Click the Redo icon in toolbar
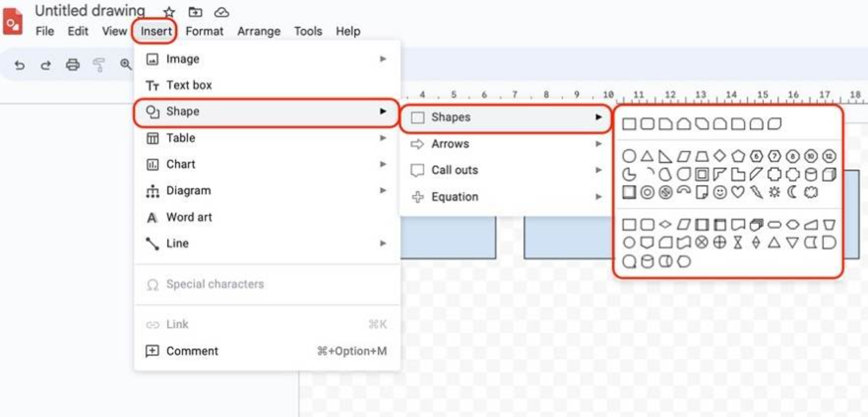Screen dimensions: 868x417 [x=46, y=64]
